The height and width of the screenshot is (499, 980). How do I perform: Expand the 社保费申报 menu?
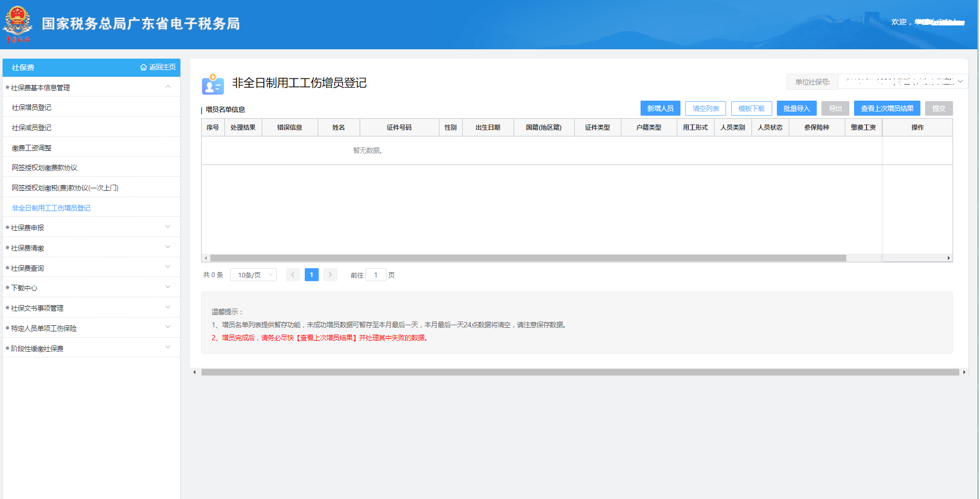(x=168, y=227)
